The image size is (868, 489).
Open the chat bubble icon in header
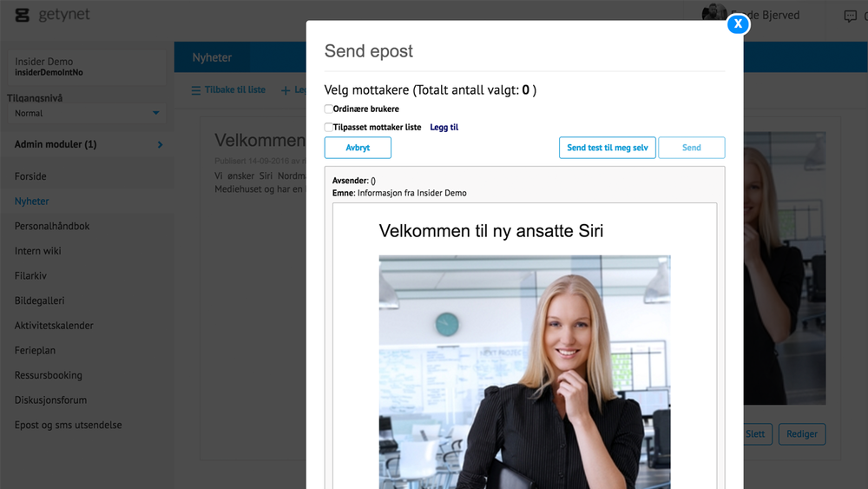[851, 16]
